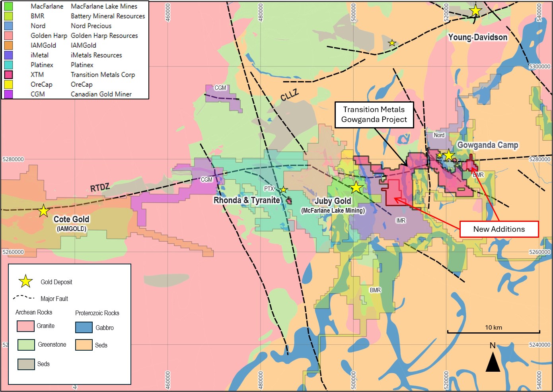The image size is (553, 392).
Task: Click the CGM purple legend swatch
Action: 8,94
